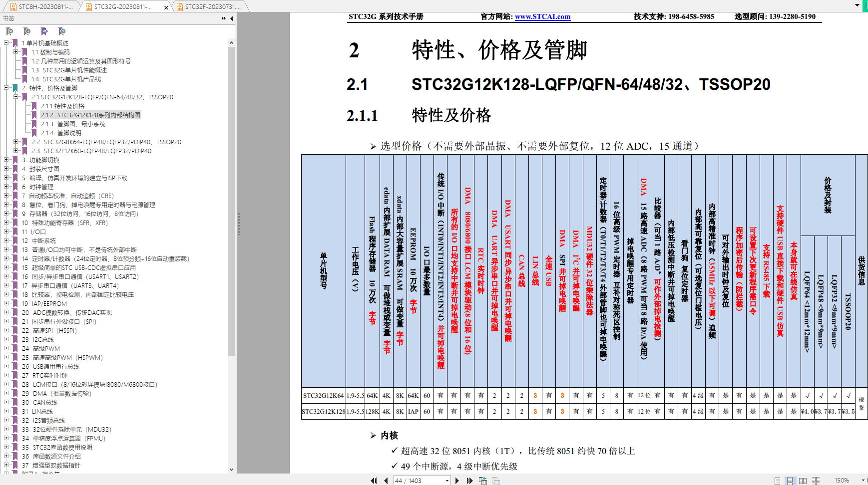
Task: Expand '2.3 STC32F12K60' bookmark node
Action: click(x=15, y=151)
